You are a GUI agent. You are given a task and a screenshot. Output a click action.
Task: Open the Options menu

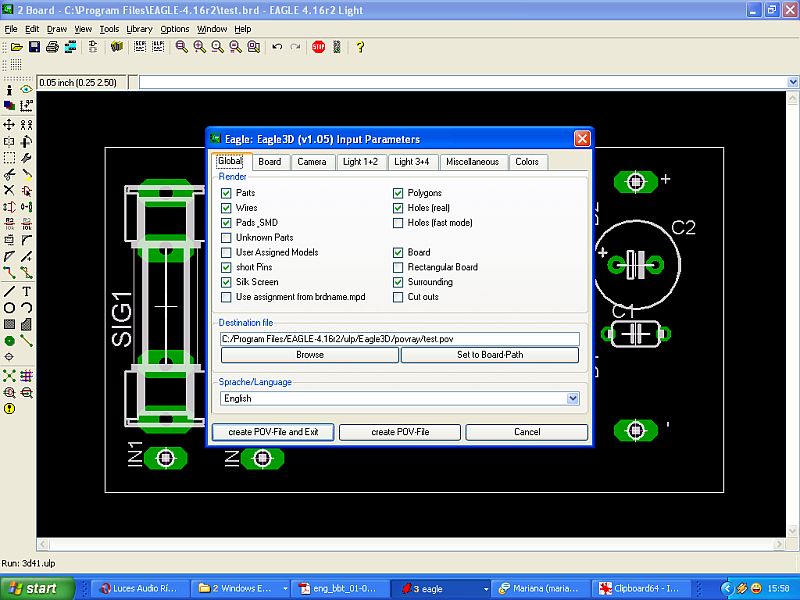[x=174, y=29]
